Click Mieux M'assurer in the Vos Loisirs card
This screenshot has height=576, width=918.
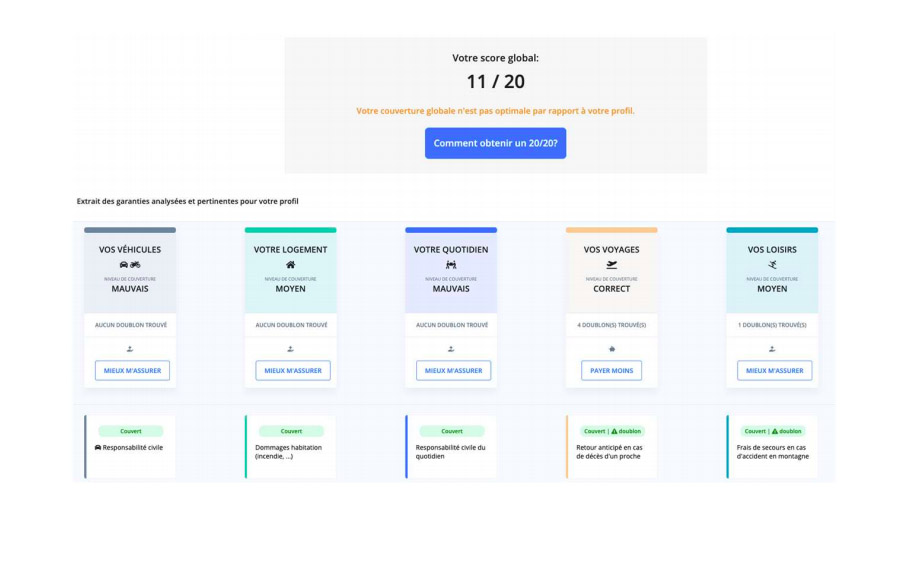(x=774, y=370)
